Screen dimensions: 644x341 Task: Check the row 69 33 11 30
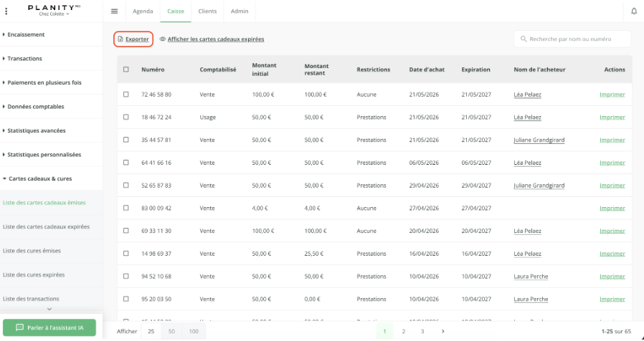126,231
